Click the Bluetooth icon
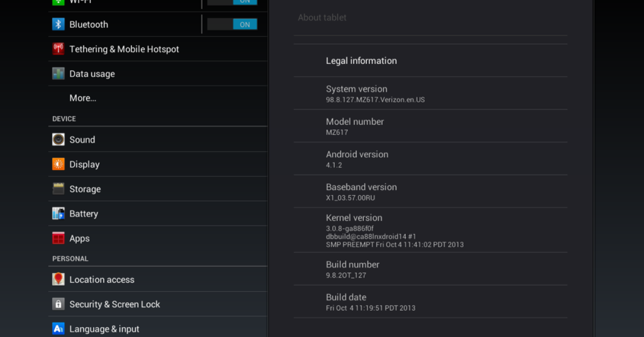The image size is (644, 337). tap(58, 25)
